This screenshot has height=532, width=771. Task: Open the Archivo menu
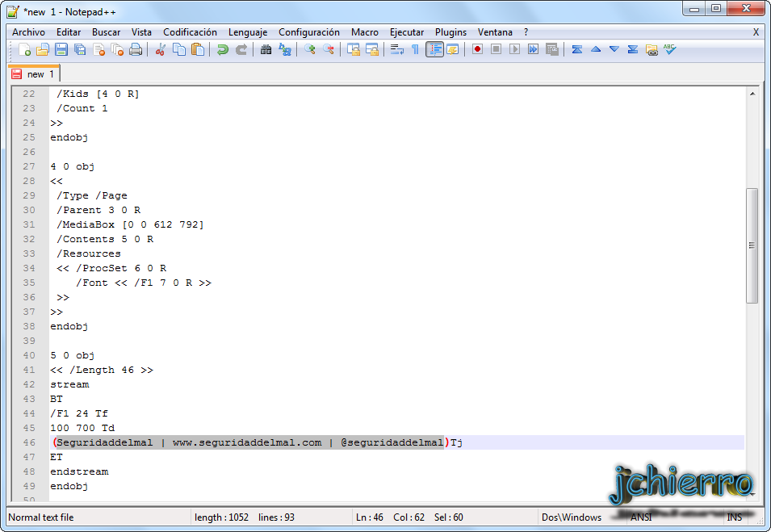click(28, 32)
